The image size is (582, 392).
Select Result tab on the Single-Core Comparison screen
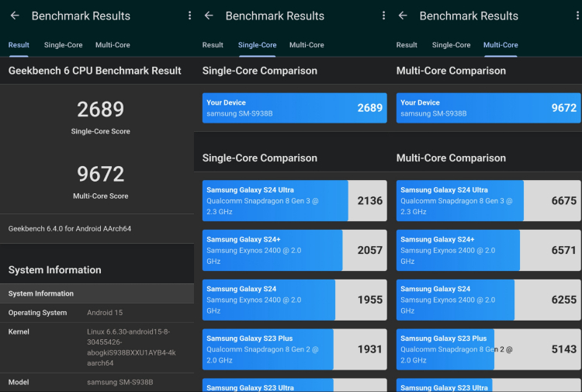[213, 45]
